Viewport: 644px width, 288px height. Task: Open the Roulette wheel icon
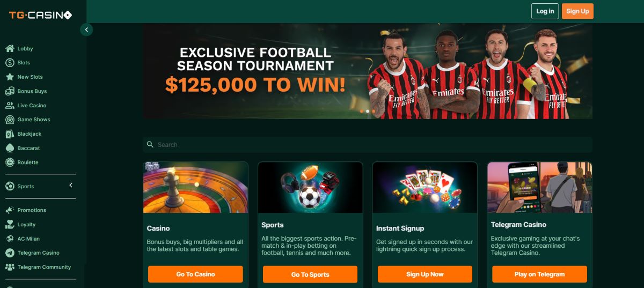tap(10, 163)
